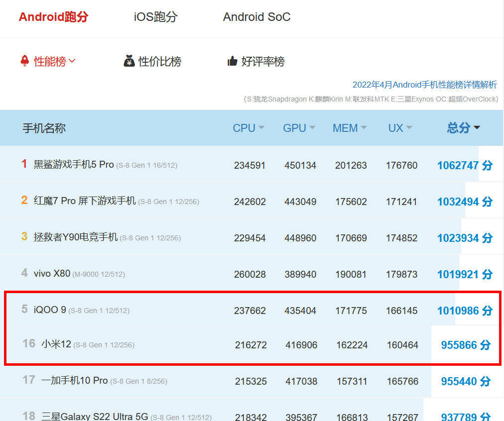Click GPU score 435404
Image resolution: width=504 pixels, height=421 pixels.
pos(300,311)
